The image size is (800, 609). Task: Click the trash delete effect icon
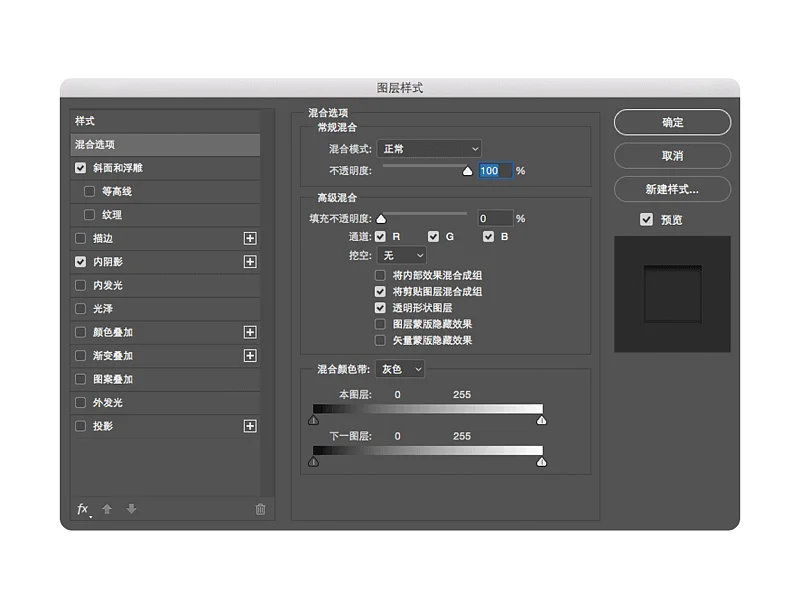[x=260, y=509]
